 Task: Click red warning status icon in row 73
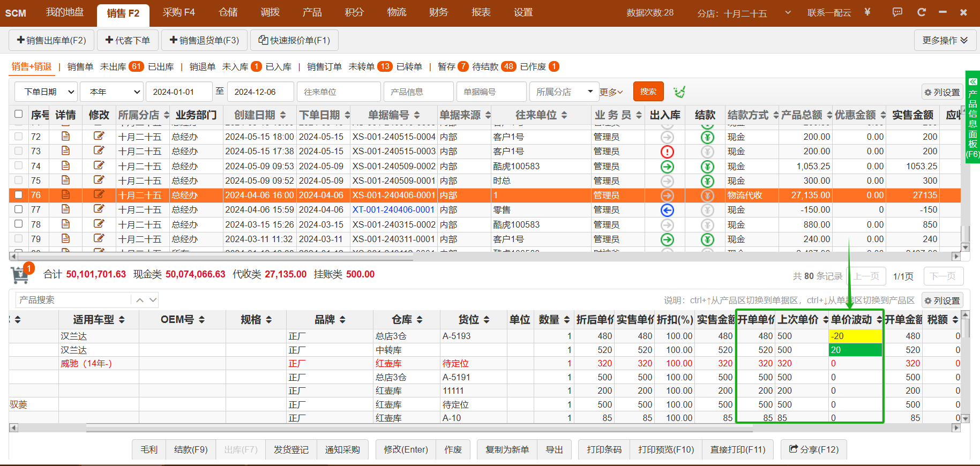click(667, 152)
